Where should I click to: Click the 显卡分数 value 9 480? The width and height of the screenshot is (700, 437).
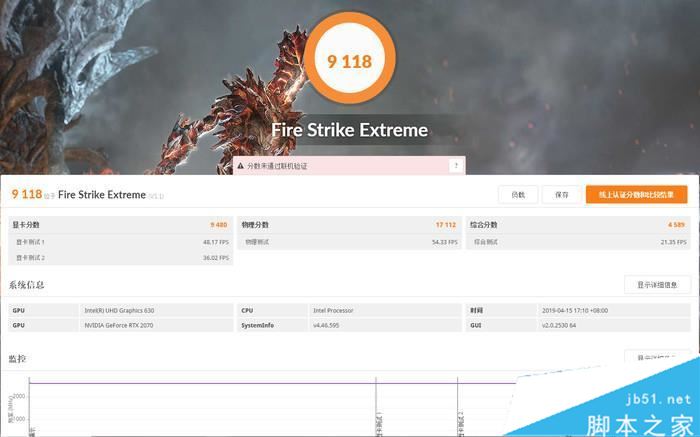point(219,225)
